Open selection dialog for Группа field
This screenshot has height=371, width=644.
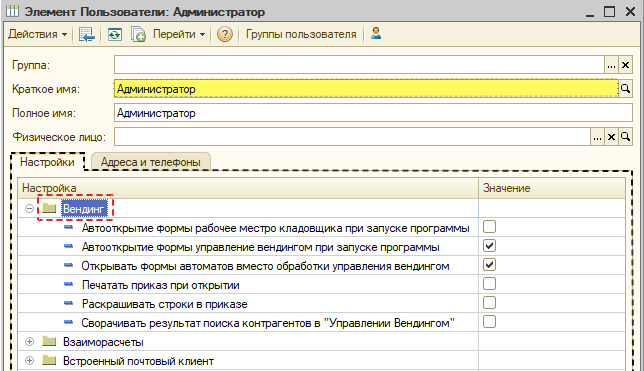(611, 65)
